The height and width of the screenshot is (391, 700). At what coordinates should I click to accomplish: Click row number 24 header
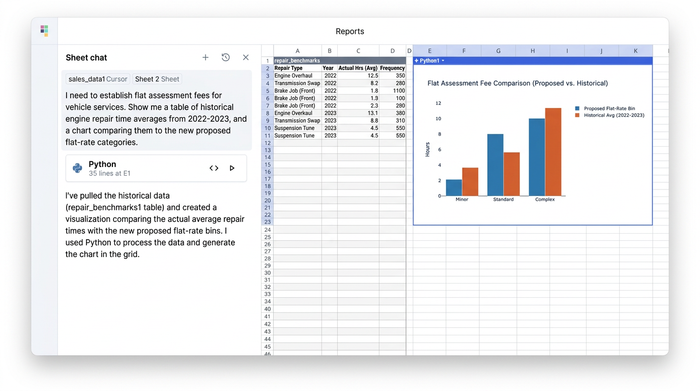(267, 230)
